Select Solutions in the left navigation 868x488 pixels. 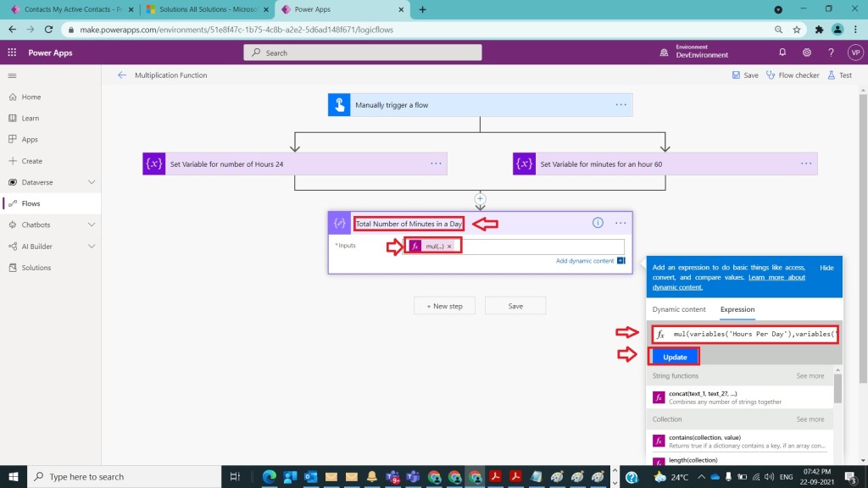(x=36, y=268)
